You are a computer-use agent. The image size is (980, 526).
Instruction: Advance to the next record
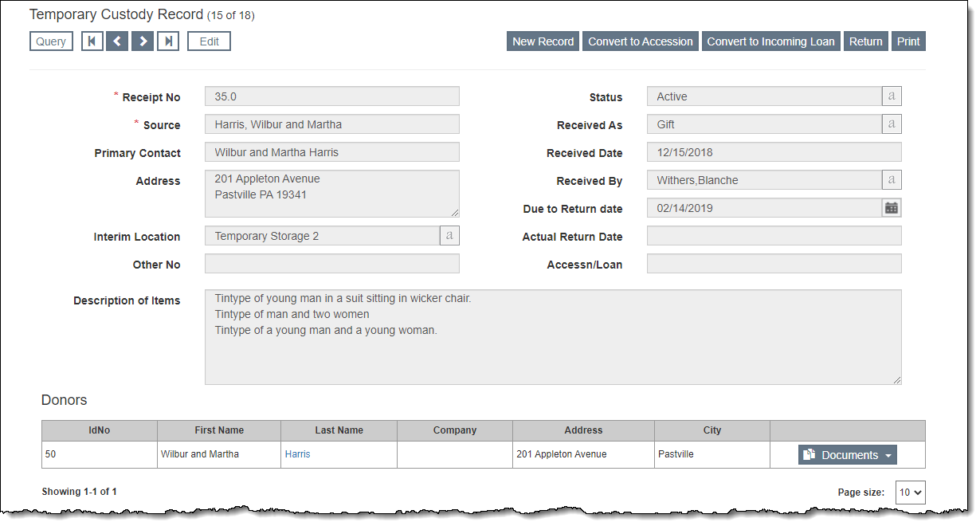click(143, 41)
